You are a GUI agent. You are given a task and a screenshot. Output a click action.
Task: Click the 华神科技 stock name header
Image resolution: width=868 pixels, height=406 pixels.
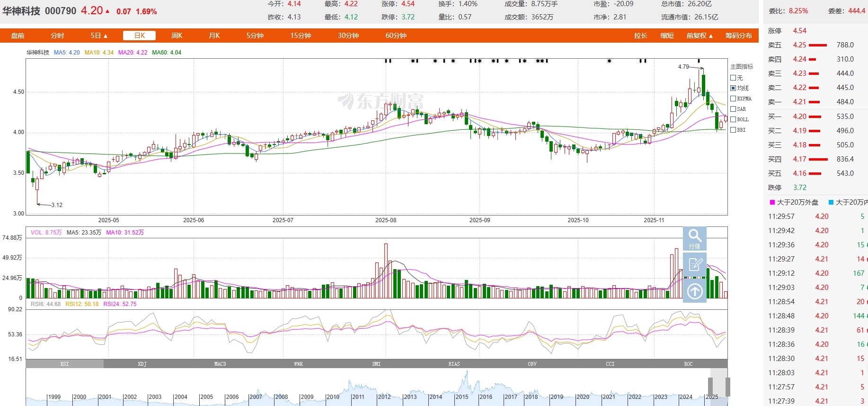21,11
